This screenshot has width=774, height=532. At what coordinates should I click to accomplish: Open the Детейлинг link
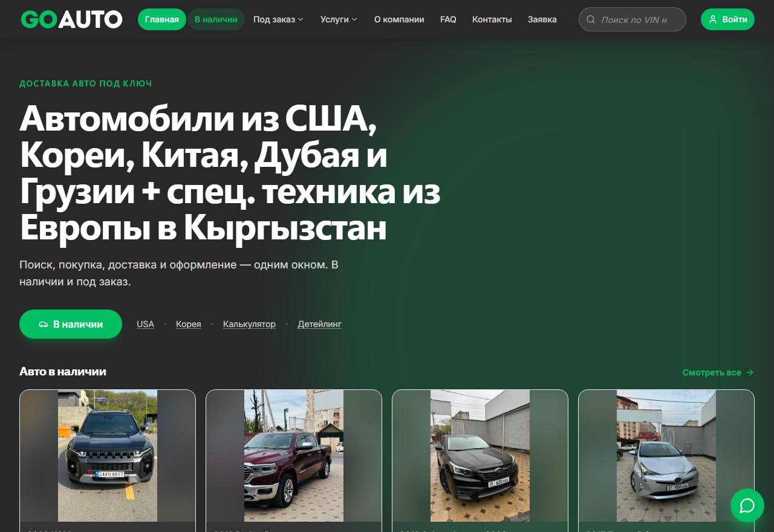[x=319, y=324]
